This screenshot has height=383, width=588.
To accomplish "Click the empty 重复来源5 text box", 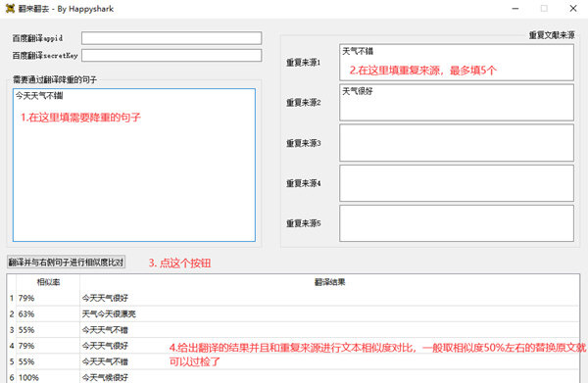I will tap(457, 223).
